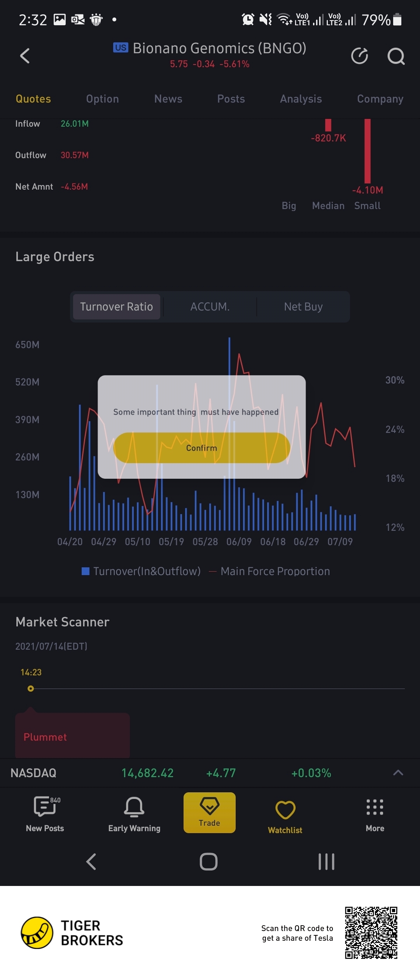Tap the Android home navigation button
Image resolution: width=420 pixels, height=980 pixels.
pyautogui.click(x=208, y=861)
